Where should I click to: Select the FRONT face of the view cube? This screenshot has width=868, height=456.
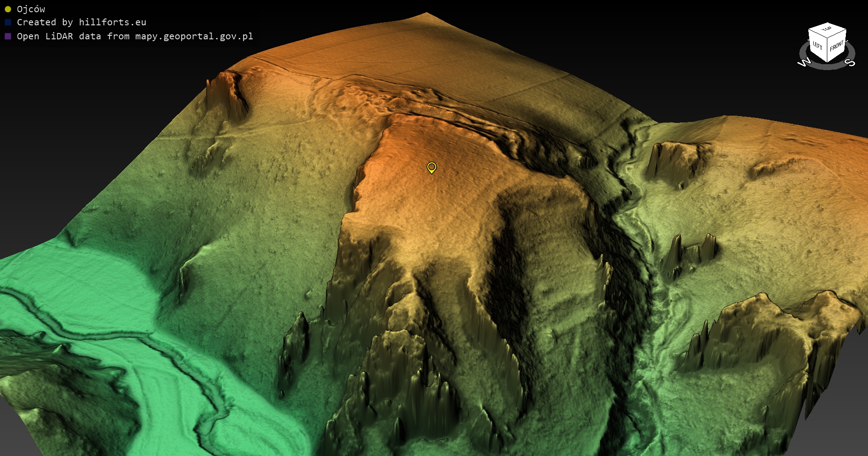point(836,46)
